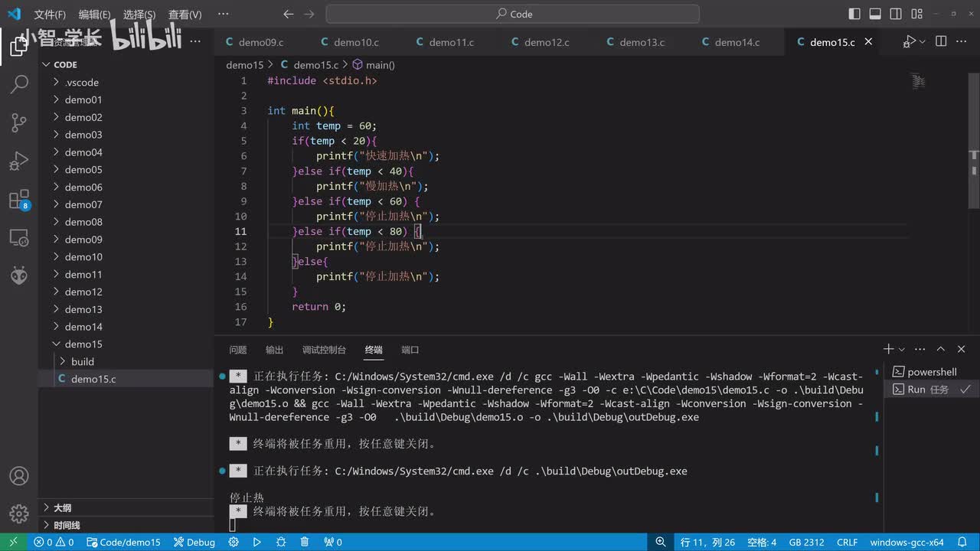The height and width of the screenshot is (551, 980).
Task: Select the windows-gcc-x64 configuration in status bar
Action: coord(907,542)
